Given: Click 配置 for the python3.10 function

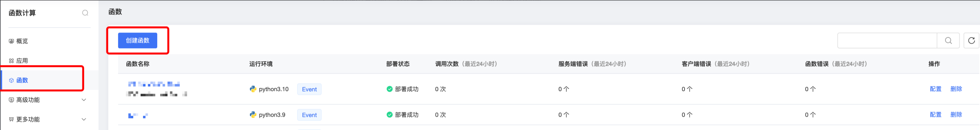Looking at the screenshot, I should (935, 89).
